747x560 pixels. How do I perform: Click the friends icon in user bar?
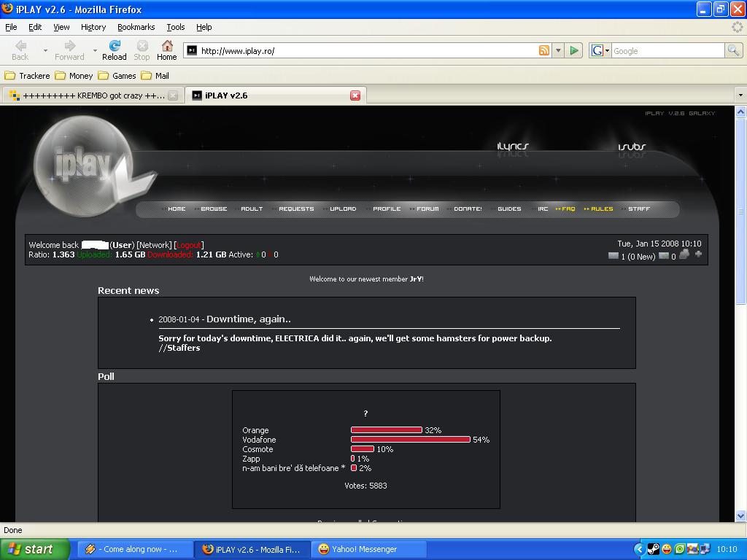(684, 254)
